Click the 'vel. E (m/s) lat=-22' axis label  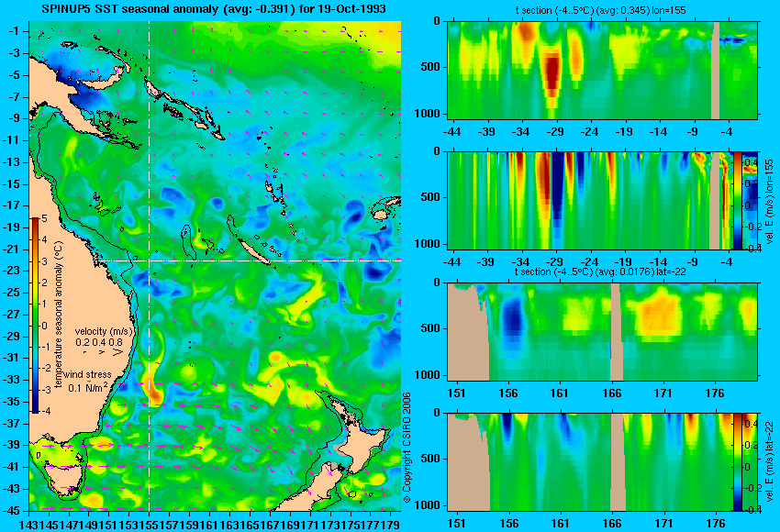point(769,463)
